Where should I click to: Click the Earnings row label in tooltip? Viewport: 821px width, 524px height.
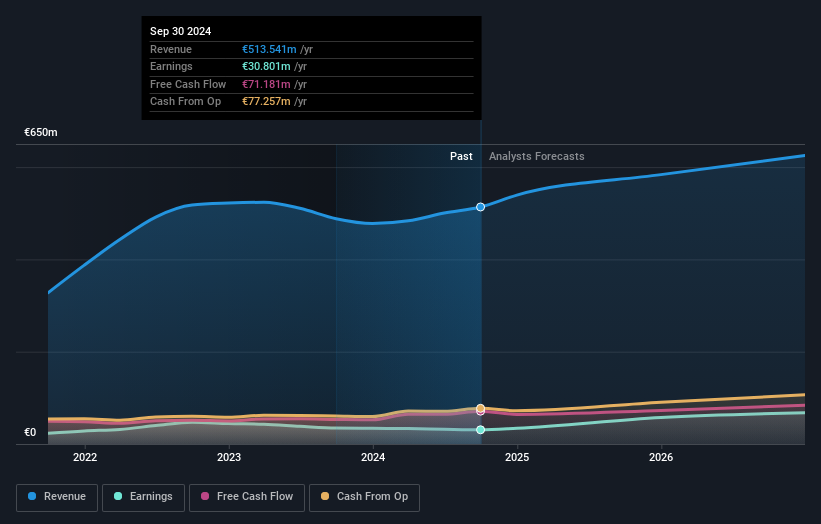(x=171, y=66)
